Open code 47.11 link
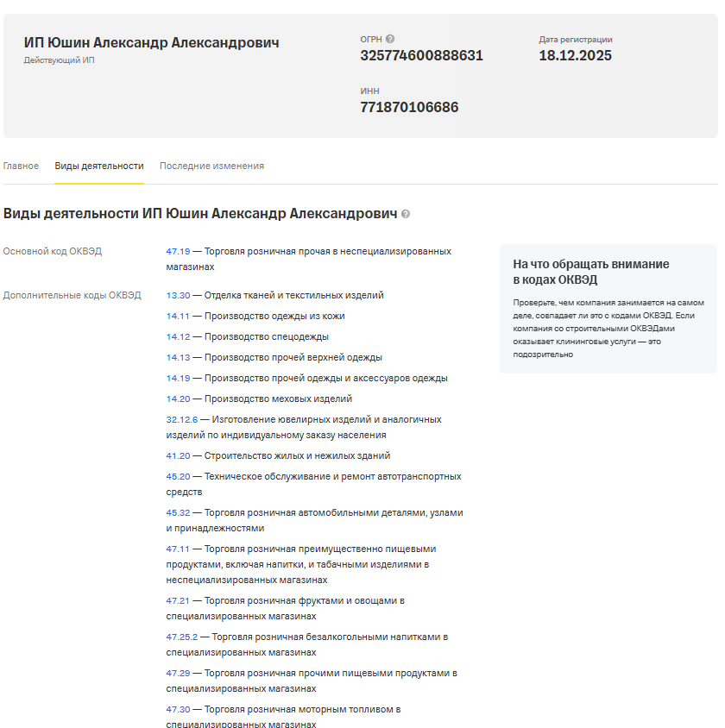The height and width of the screenshot is (728, 725). (178, 549)
